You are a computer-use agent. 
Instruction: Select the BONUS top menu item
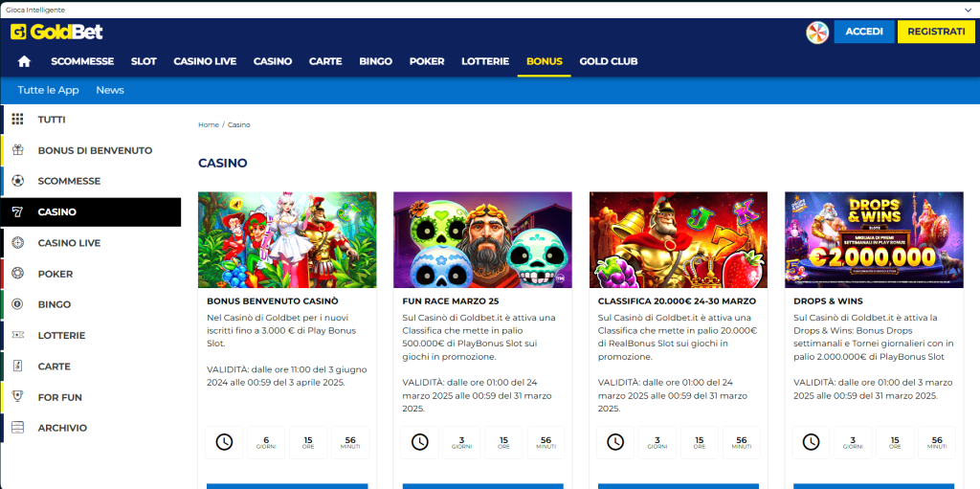coord(545,61)
